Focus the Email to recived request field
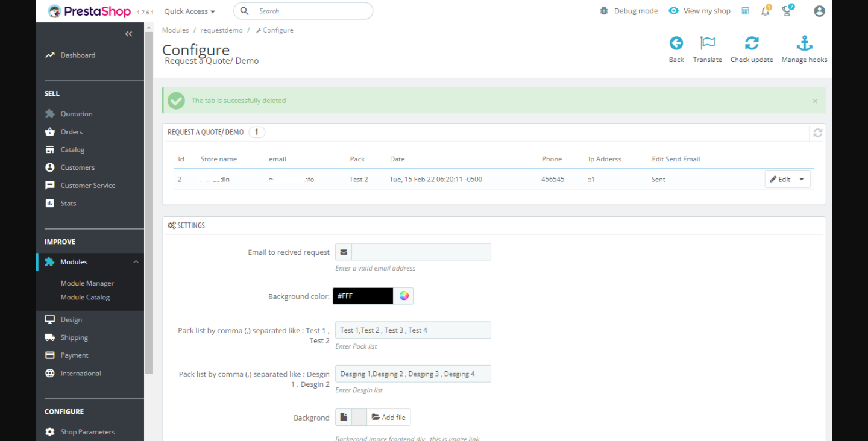The image size is (868, 441). pos(421,252)
